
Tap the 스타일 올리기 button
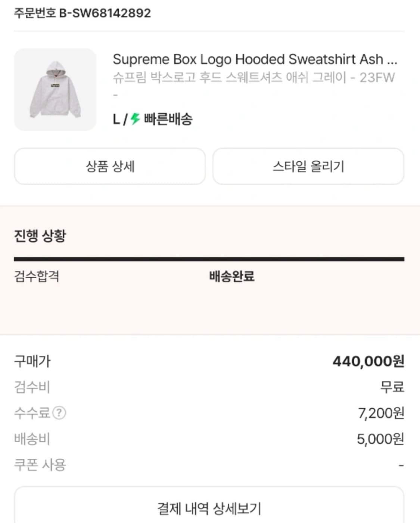tap(308, 166)
